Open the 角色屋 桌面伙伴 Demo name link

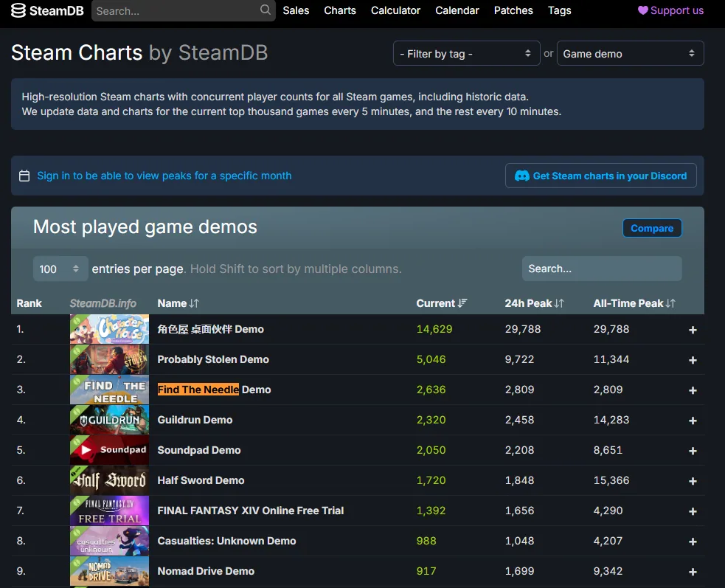tap(210, 329)
